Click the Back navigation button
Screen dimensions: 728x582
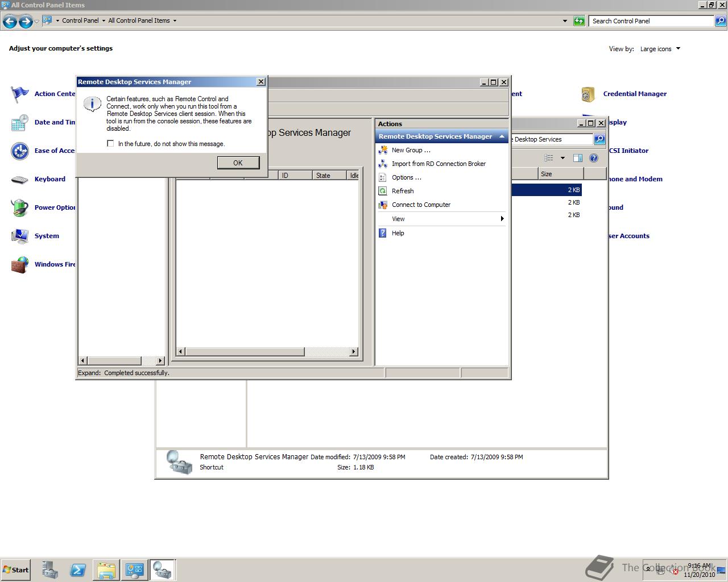pyautogui.click(x=10, y=22)
